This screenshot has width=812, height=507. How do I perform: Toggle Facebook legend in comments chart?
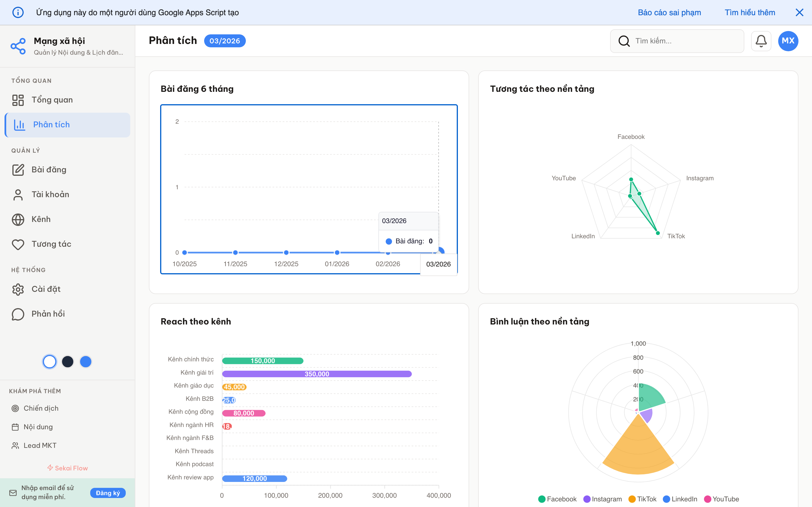(557, 499)
